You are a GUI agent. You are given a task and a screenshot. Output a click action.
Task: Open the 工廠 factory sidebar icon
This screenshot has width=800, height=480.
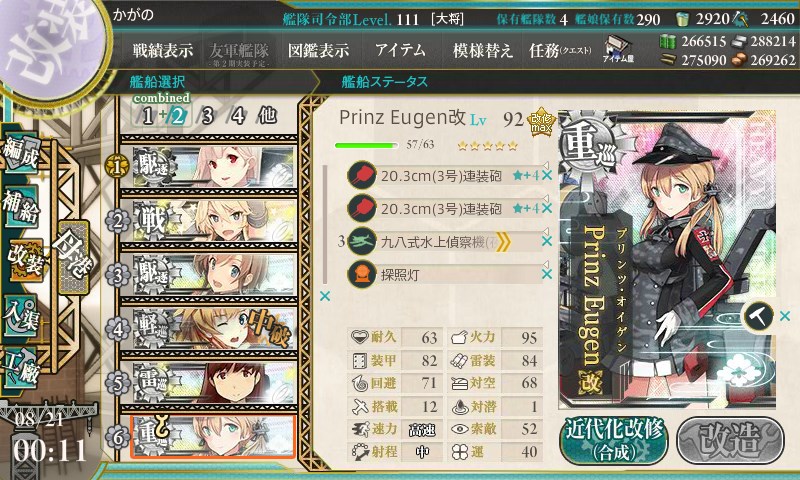point(21,367)
